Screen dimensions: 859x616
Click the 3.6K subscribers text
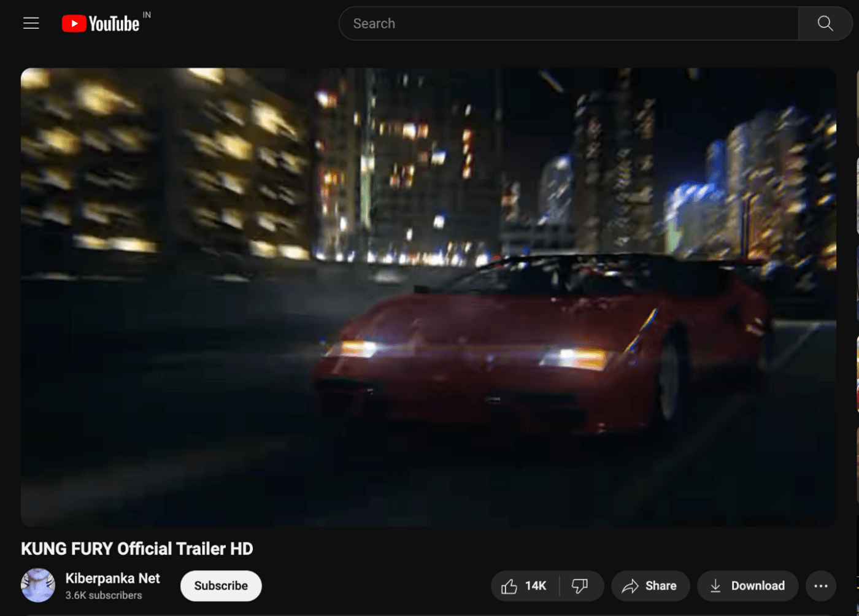(x=104, y=596)
